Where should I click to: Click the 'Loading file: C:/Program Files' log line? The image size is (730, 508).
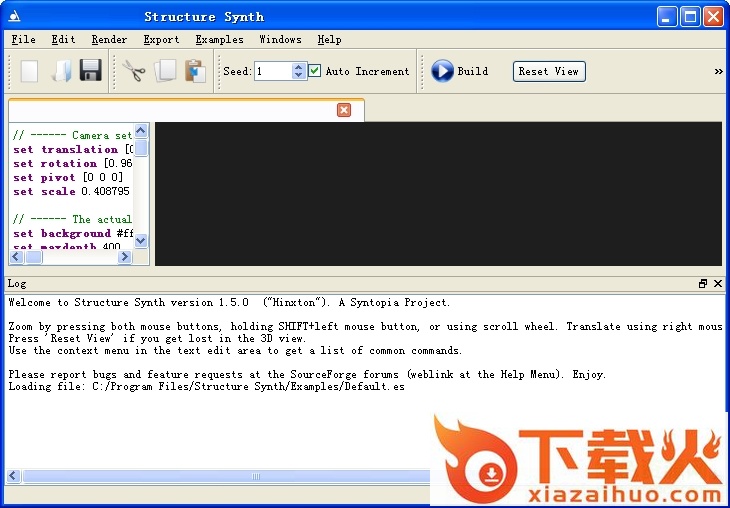click(x=206, y=386)
